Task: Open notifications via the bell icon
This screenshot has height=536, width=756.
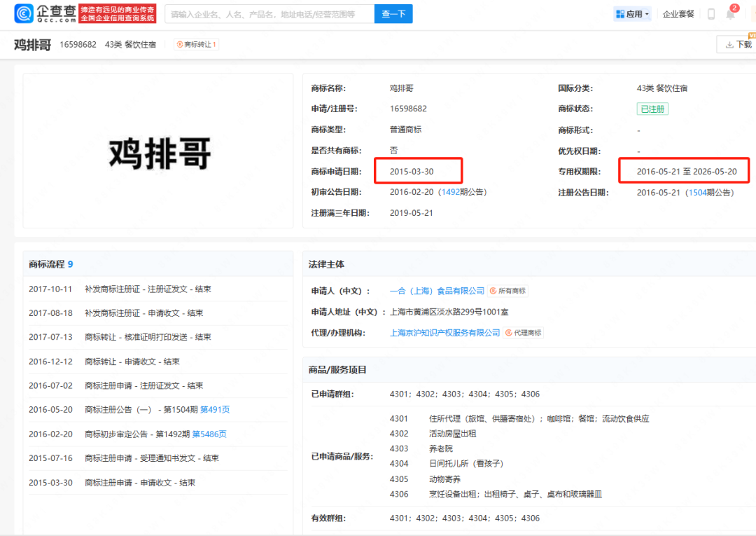Action: [730, 14]
